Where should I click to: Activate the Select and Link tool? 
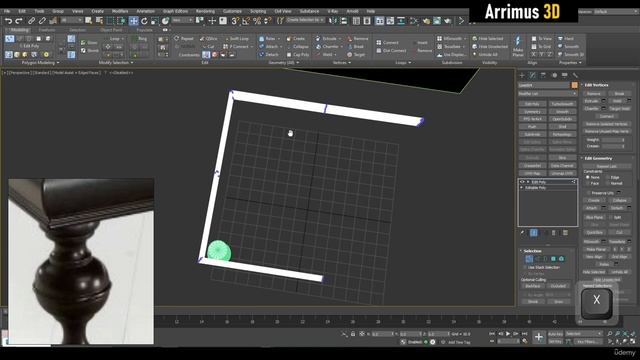pyautogui.click(x=31, y=21)
